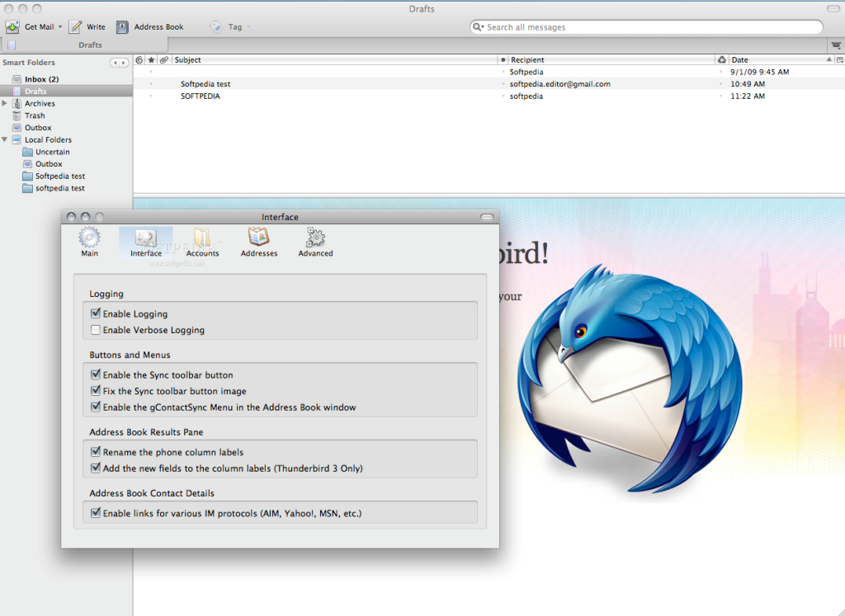Select the Local Folders account row
This screenshot has width=845, height=616.
(x=48, y=139)
